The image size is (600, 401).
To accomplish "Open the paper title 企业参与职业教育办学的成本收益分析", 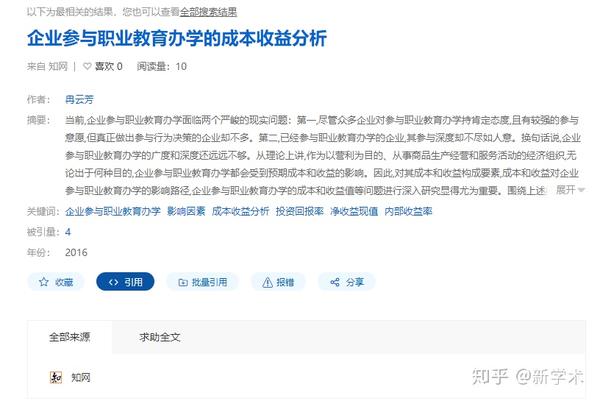I will (177, 38).
